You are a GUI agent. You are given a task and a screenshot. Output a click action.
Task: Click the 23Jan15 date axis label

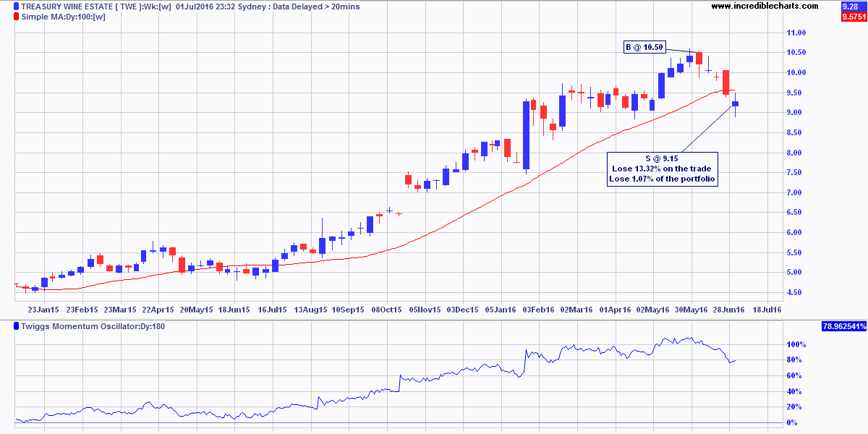pos(43,309)
